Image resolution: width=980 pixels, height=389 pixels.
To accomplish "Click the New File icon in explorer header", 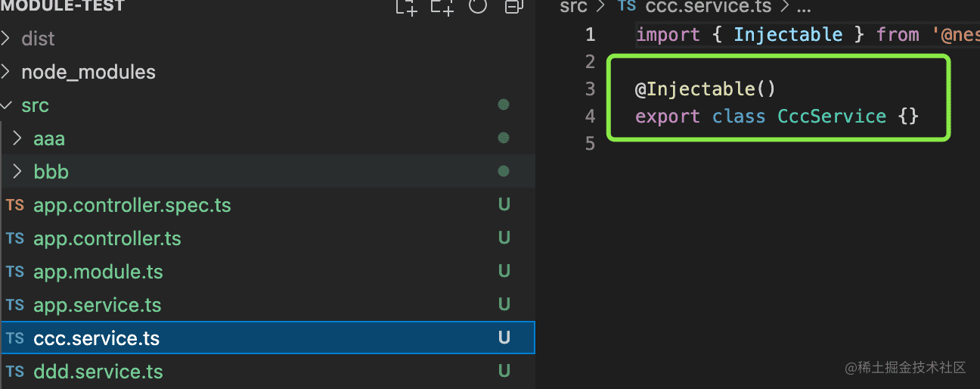I will coord(406,8).
